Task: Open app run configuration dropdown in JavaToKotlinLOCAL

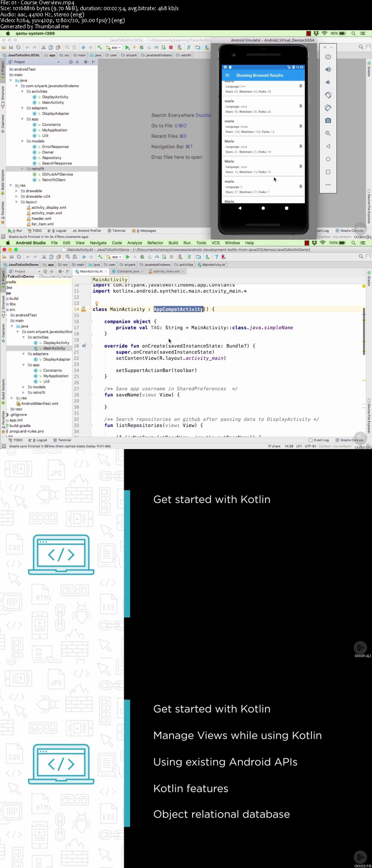Action: click(113, 48)
